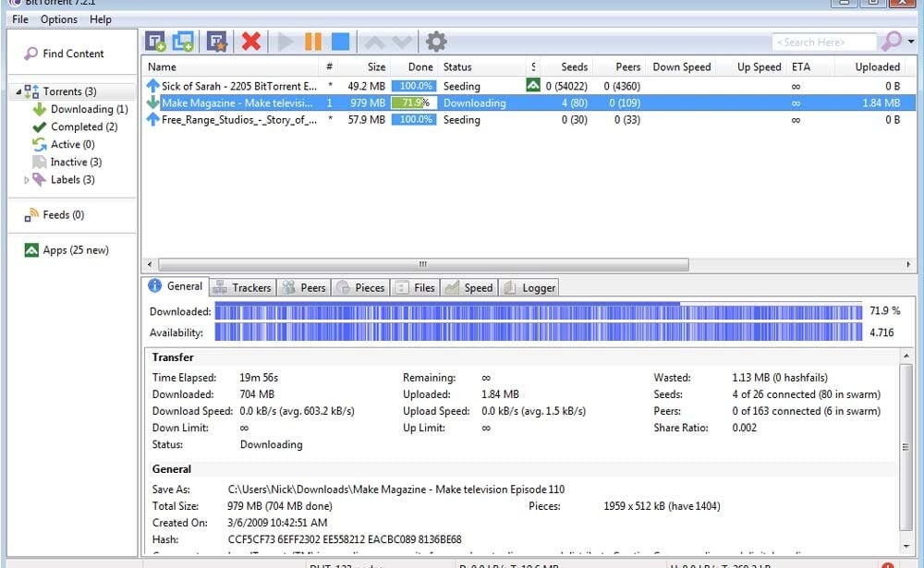Screen dimensions: 924x568
Task: Sort by the Down Speed column header
Action: point(681,67)
